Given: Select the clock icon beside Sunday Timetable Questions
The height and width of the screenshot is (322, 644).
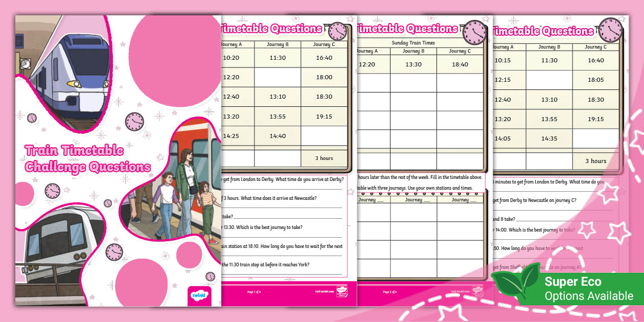Looking at the screenshot, I should point(473,31).
